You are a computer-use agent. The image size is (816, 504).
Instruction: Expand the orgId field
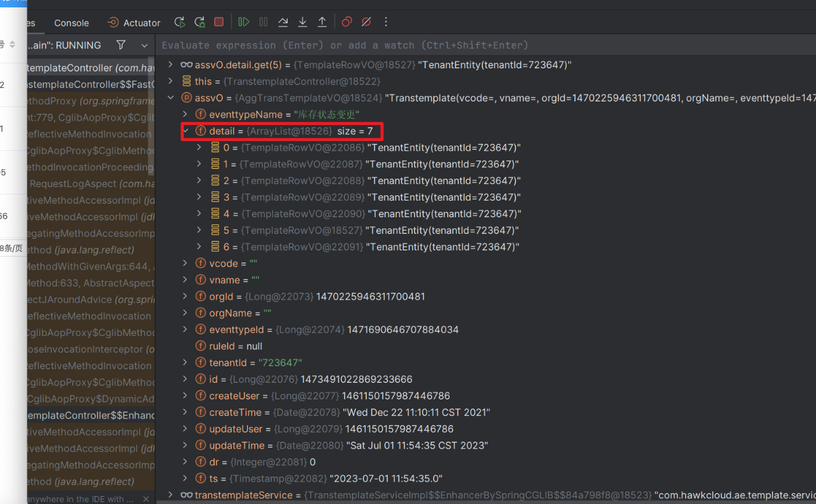185,297
